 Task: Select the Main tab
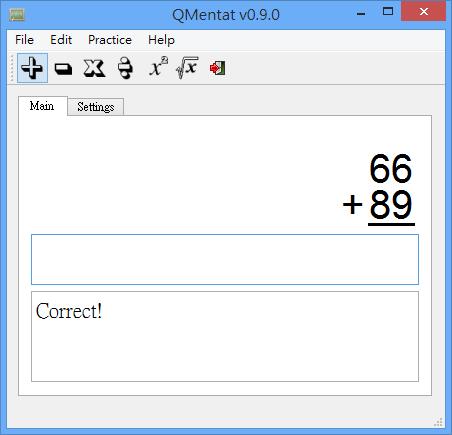(42, 106)
